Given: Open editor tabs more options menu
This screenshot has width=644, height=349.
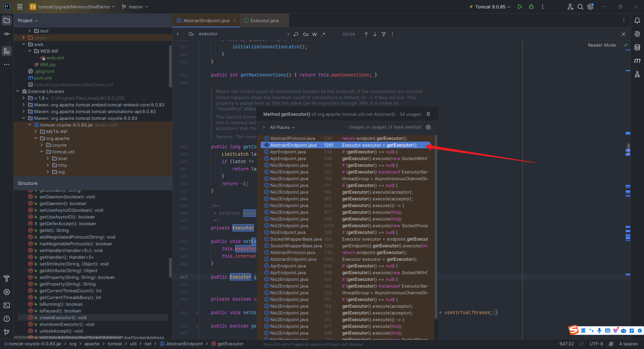Looking at the screenshot, I should click(x=624, y=20).
